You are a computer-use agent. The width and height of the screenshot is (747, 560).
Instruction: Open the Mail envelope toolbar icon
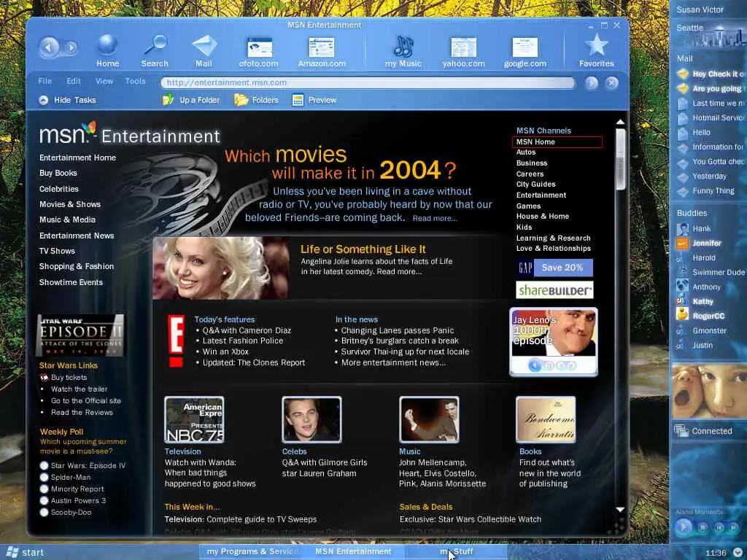(204, 50)
